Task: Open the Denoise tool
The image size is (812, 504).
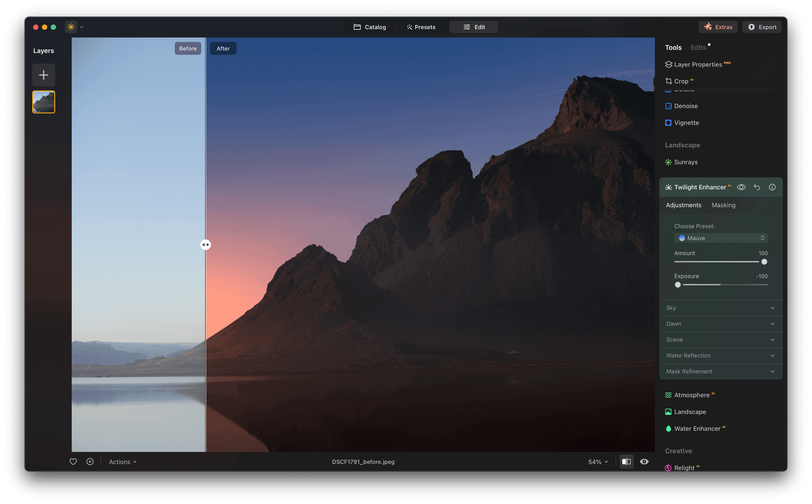Action: click(686, 106)
